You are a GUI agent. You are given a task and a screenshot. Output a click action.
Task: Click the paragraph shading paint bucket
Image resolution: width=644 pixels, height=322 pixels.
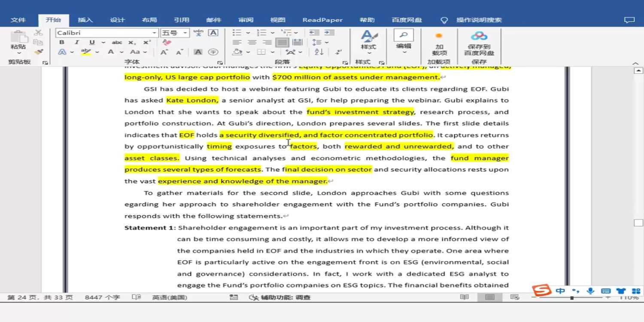pos(237,52)
